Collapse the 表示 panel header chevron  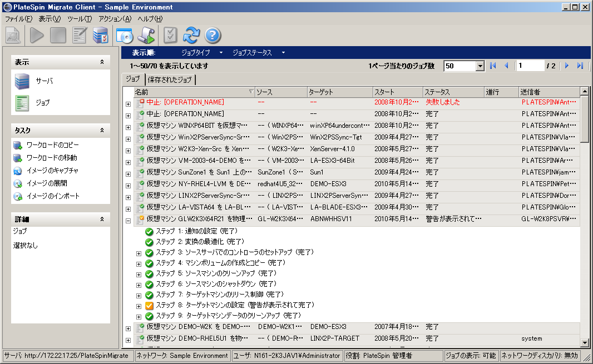(x=102, y=62)
